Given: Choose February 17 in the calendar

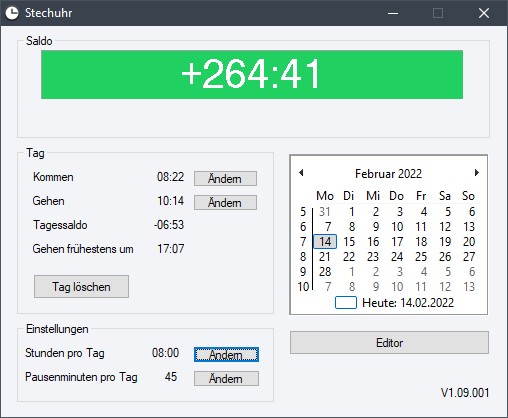Looking at the screenshot, I should [397, 242].
